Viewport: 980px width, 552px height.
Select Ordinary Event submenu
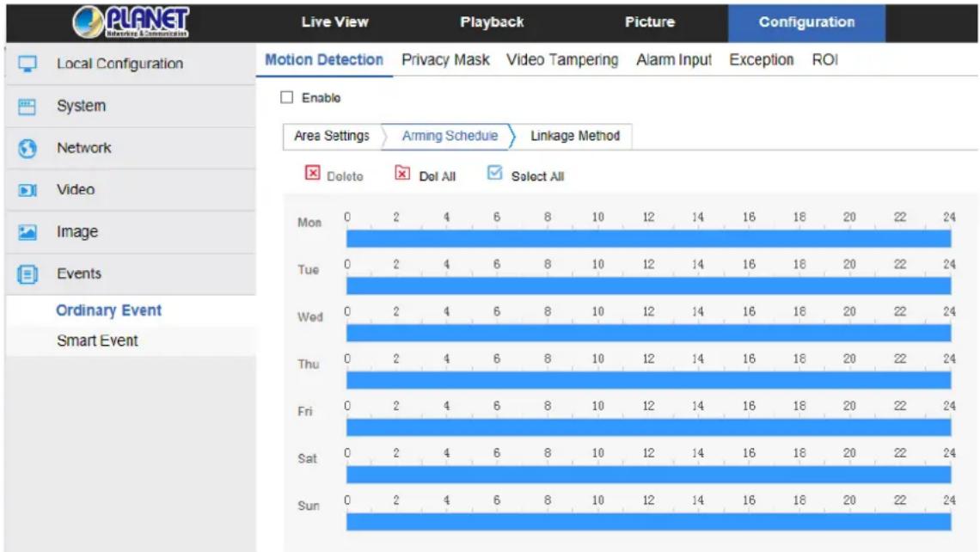coord(109,310)
